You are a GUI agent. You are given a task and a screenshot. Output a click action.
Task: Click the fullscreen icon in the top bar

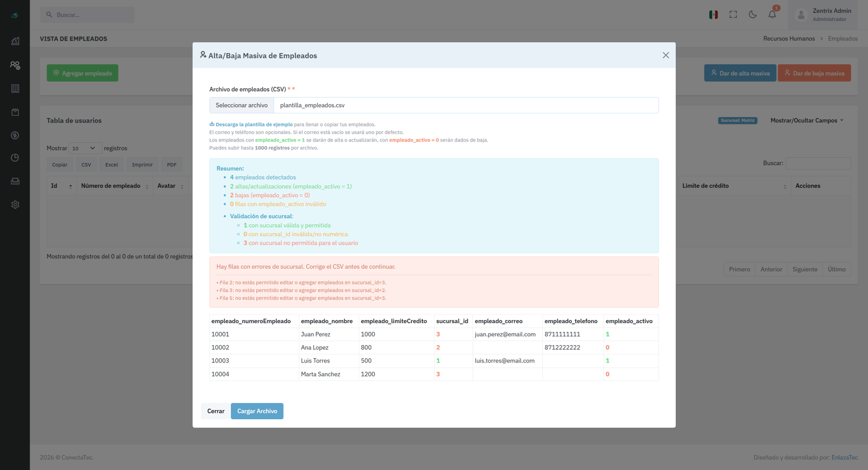[x=733, y=14]
